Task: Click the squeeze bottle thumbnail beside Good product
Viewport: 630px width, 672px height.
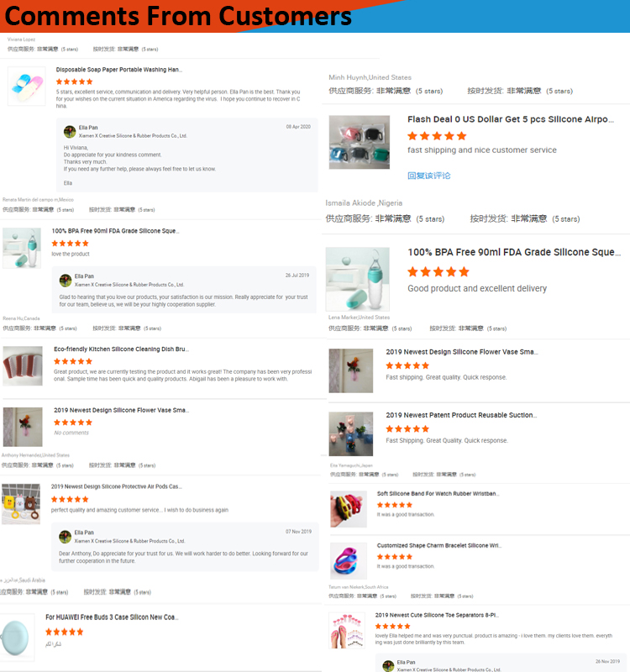Action: 358,279
